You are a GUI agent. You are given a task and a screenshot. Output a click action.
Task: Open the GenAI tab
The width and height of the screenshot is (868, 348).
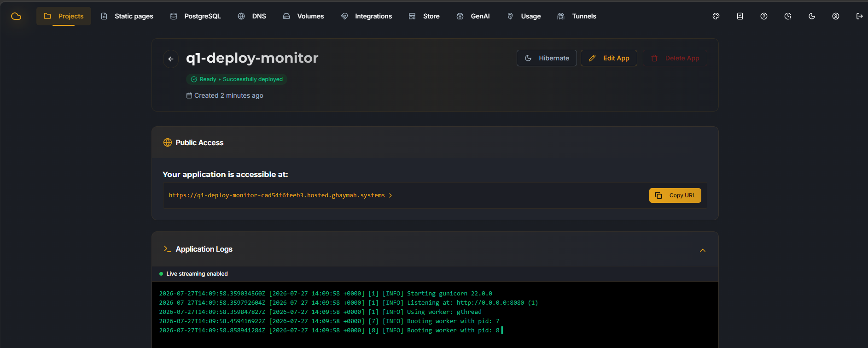(x=473, y=16)
